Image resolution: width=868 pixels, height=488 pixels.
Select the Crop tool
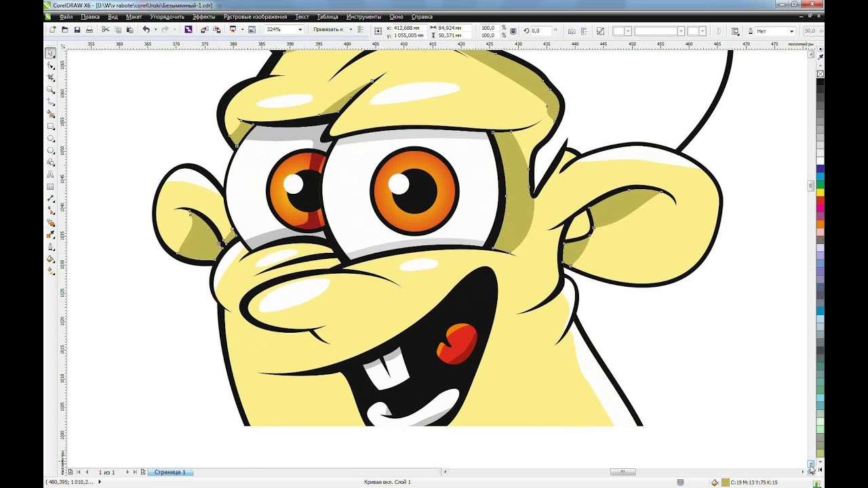[51, 78]
